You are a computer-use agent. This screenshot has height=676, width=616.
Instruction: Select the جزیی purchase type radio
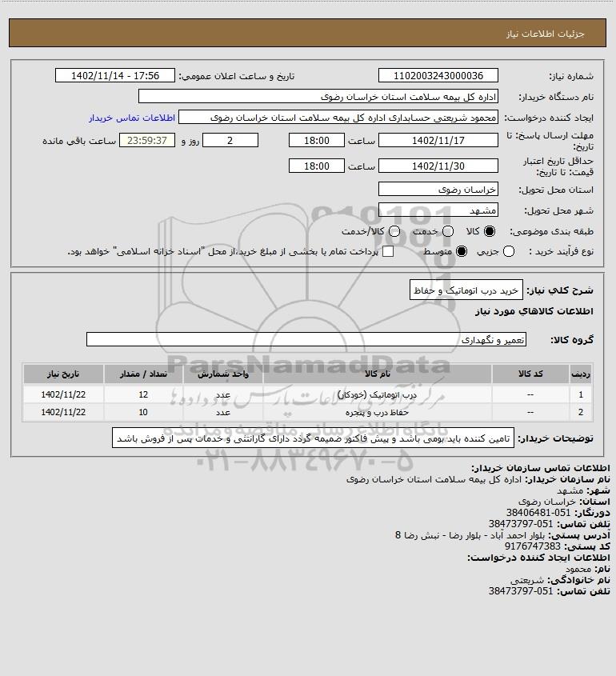[509, 251]
